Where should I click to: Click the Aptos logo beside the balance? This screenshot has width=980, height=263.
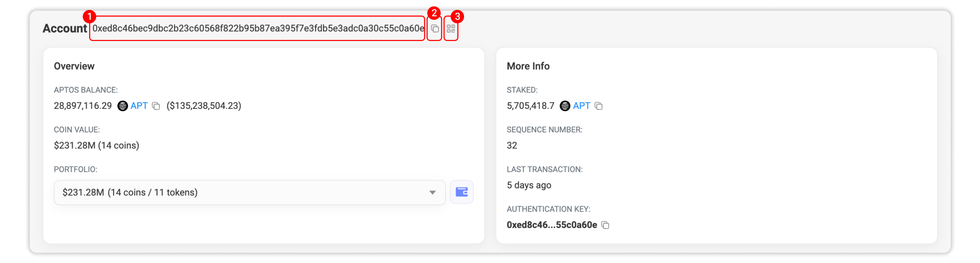click(123, 106)
